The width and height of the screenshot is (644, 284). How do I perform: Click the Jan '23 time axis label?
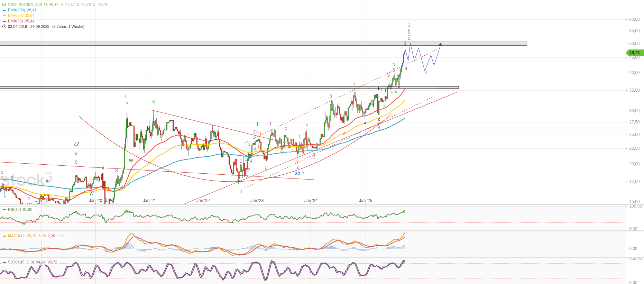click(x=257, y=201)
